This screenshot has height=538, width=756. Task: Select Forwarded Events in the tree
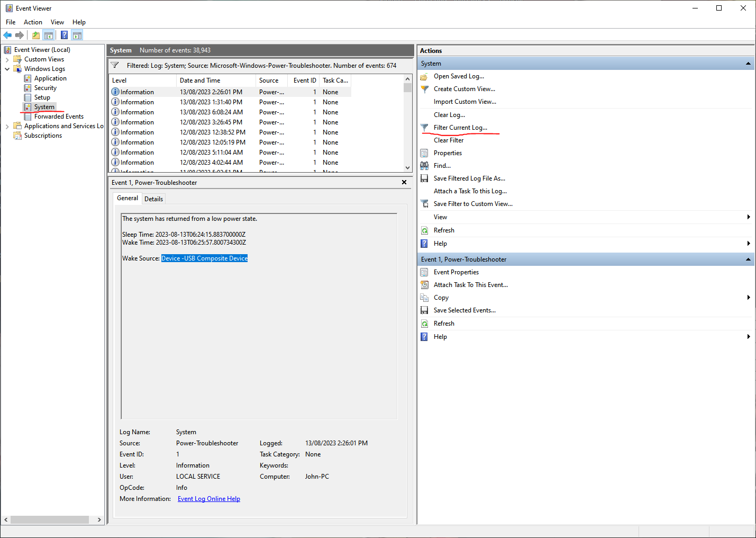coord(59,116)
